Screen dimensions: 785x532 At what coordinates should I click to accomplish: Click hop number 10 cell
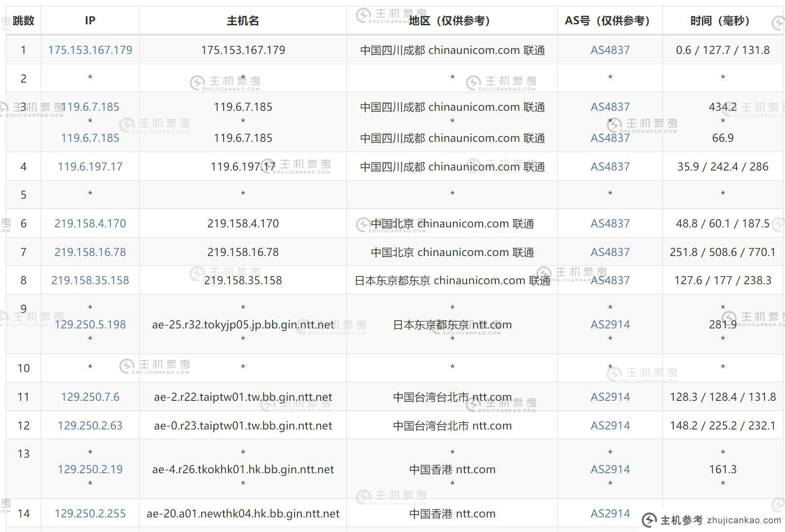(23, 368)
